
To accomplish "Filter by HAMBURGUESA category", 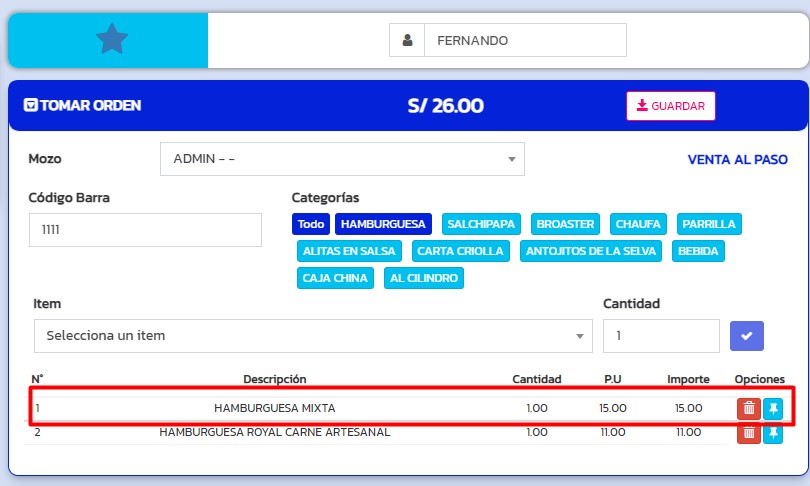I will (383, 224).
